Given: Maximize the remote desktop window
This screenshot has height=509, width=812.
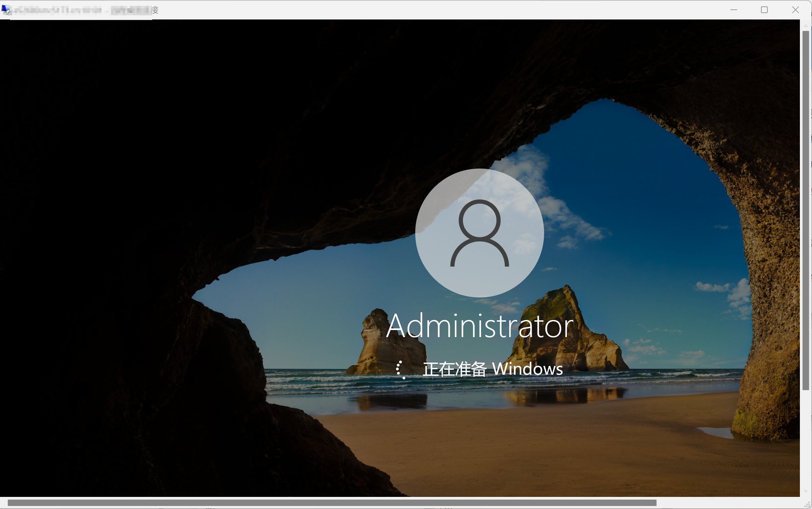Looking at the screenshot, I should [765, 10].
